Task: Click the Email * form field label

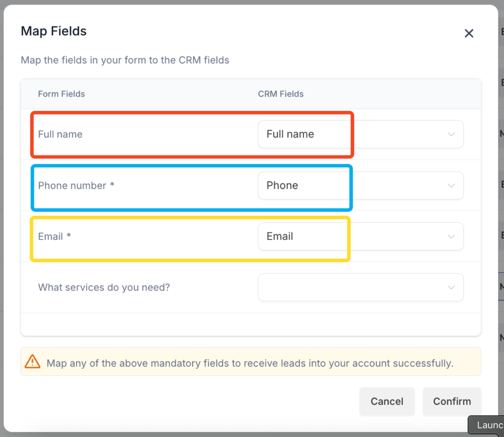Action: point(54,236)
